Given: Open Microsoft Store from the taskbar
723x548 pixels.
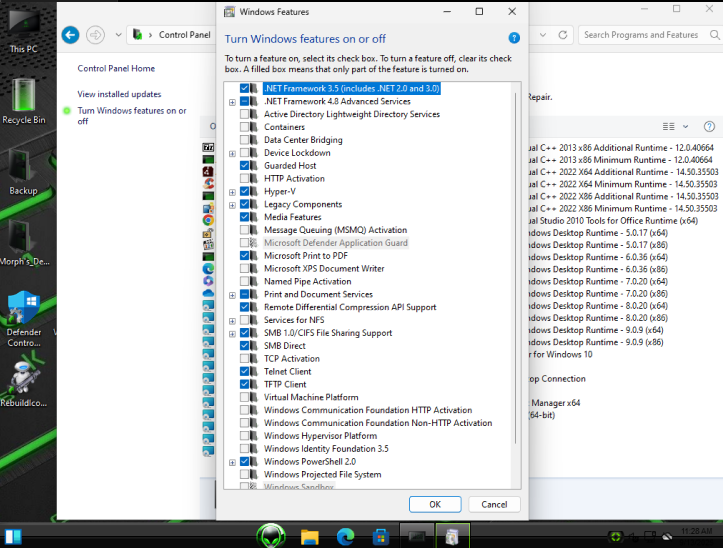Looking at the screenshot, I should (380, 537).
